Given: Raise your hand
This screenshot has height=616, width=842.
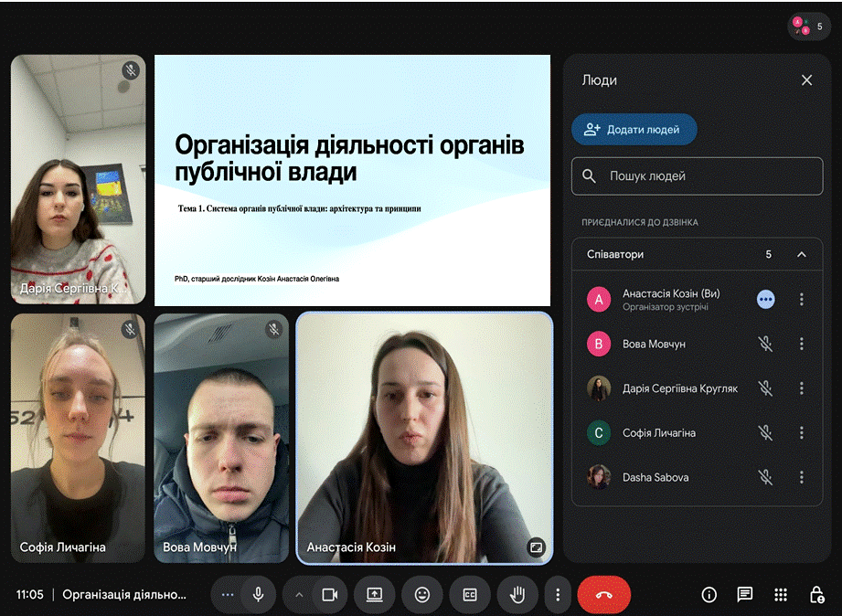Looking at the screenshot, I should (x=517, y=594).
